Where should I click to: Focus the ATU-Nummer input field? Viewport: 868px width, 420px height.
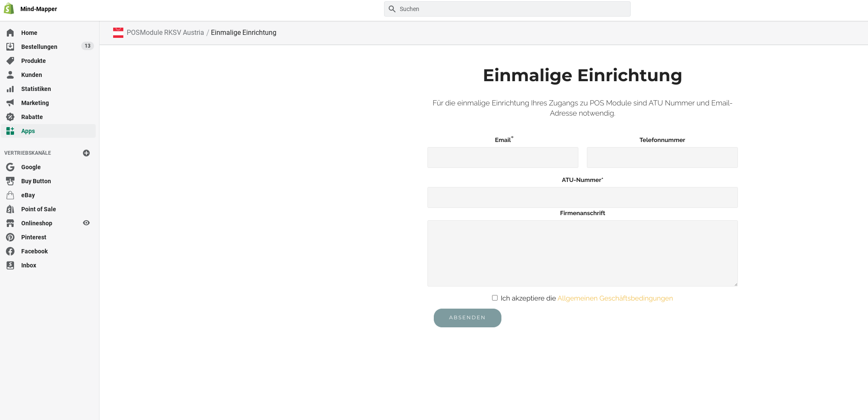583,197
